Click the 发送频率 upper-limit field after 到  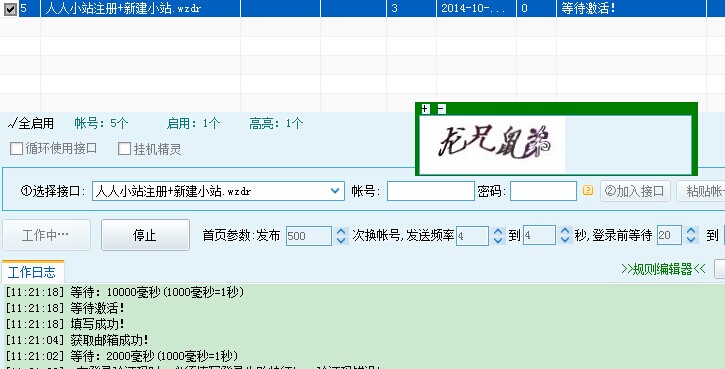(x=539, y=236)
